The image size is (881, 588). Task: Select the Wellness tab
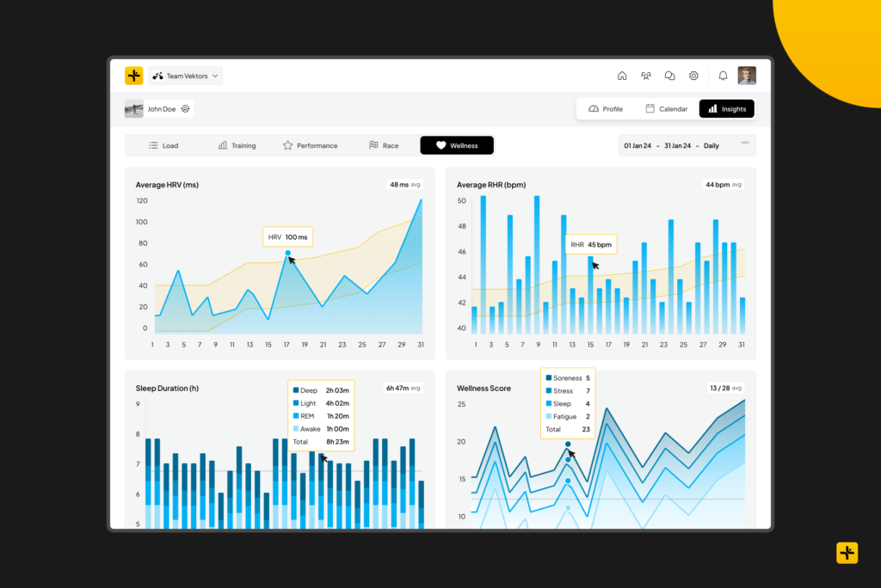(457, 145)
